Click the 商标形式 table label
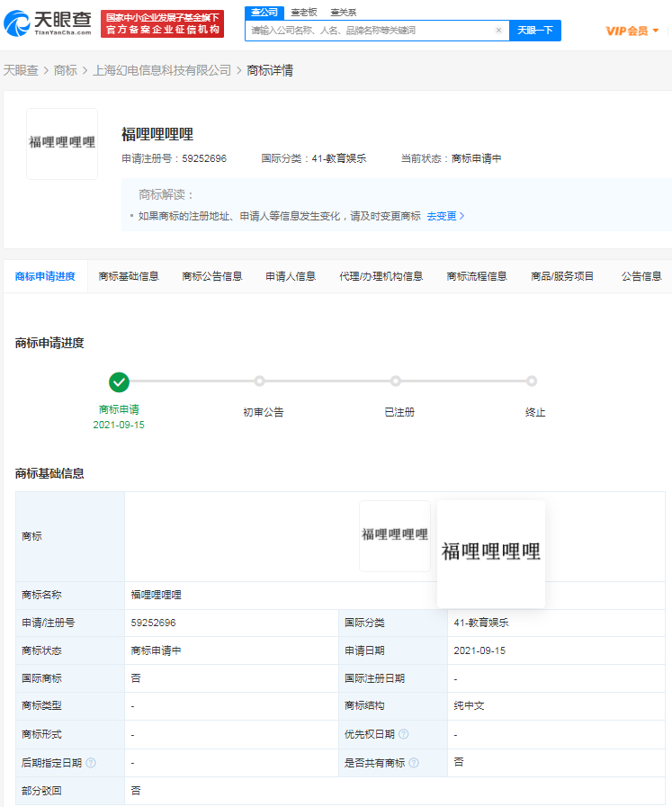 (41, 734)
